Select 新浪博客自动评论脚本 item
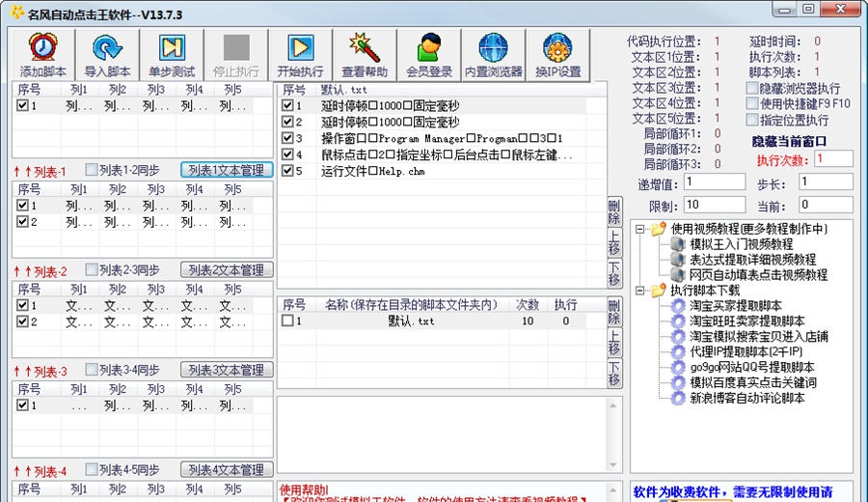Image resolution: width=868 pixels, height=502 pixels. 746,399
